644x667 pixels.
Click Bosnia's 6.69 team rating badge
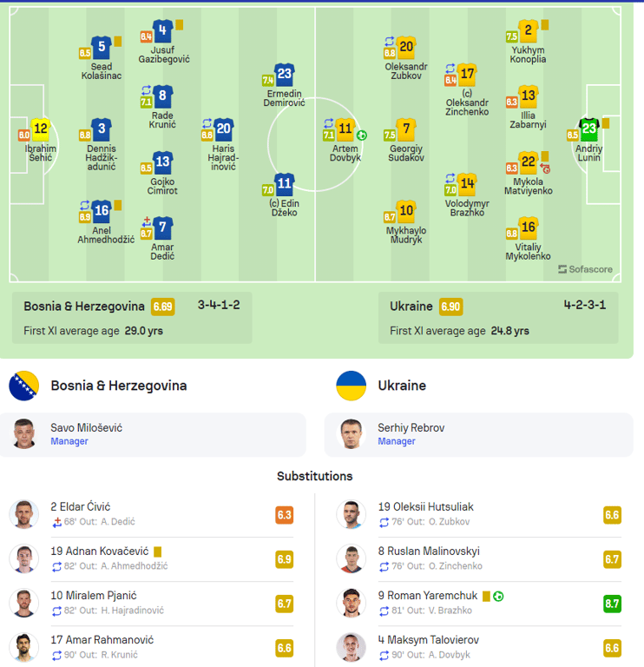tap(162, 307)
